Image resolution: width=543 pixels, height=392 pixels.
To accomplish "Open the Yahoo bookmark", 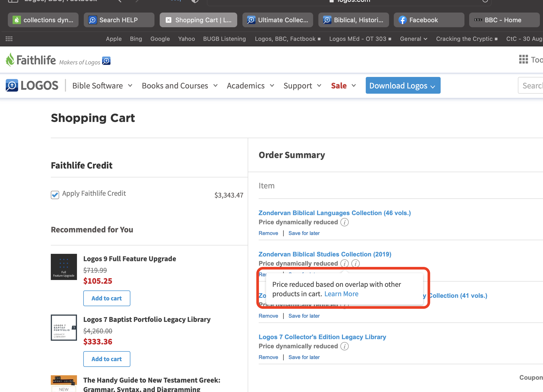I will [x=186, y=39].
